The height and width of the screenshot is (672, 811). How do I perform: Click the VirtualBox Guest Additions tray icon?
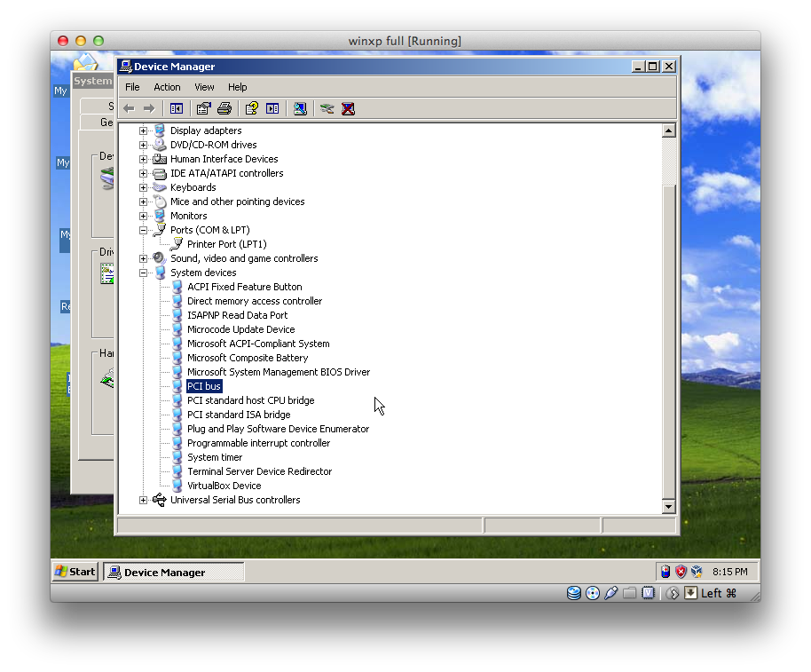pos(697,573)
